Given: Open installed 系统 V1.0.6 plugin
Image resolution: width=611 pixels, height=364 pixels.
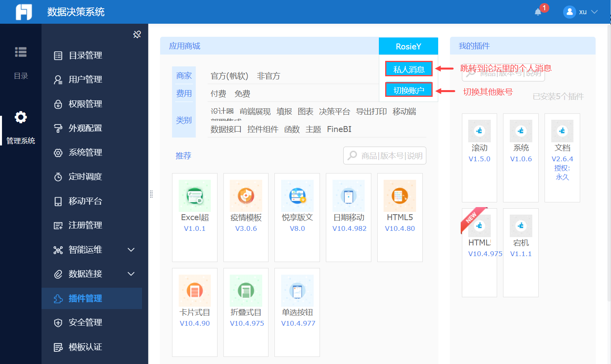Looking at the screenshot, I should pos(521,158).
